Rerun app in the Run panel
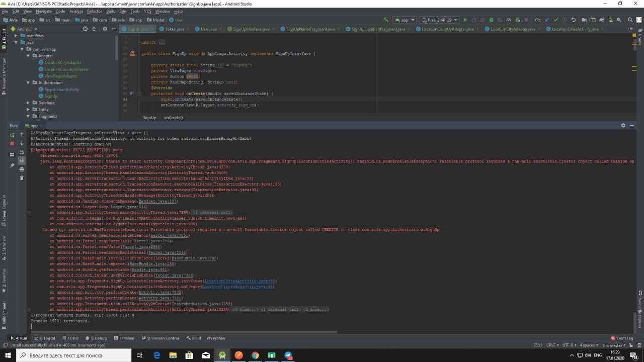This screenshot has width=644, height=362. (12, 135)
